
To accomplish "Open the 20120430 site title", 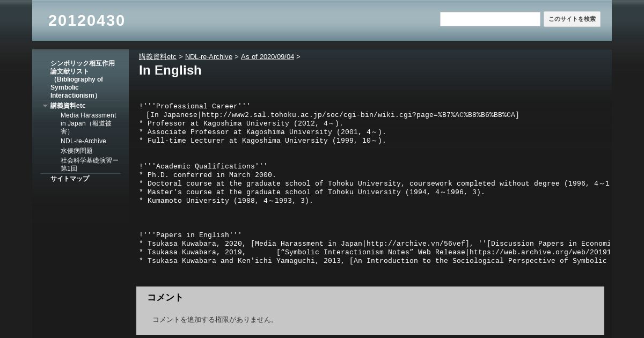I will pos(86,21).
